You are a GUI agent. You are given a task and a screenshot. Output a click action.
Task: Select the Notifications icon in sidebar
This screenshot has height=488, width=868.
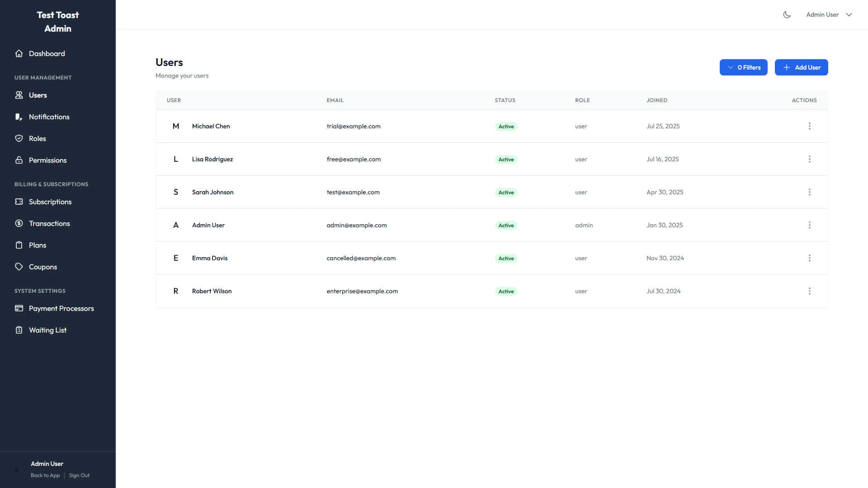click(x=19, y=117)
